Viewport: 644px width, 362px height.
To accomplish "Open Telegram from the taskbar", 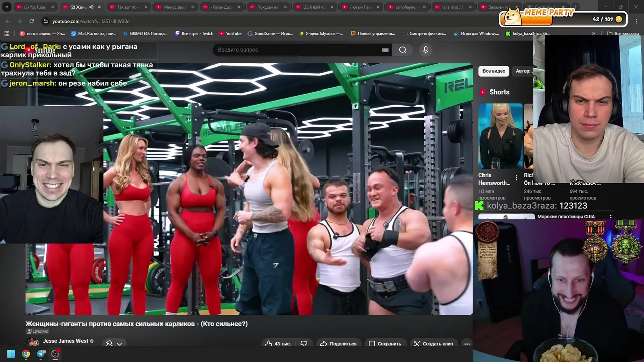I will click(41, 354).
